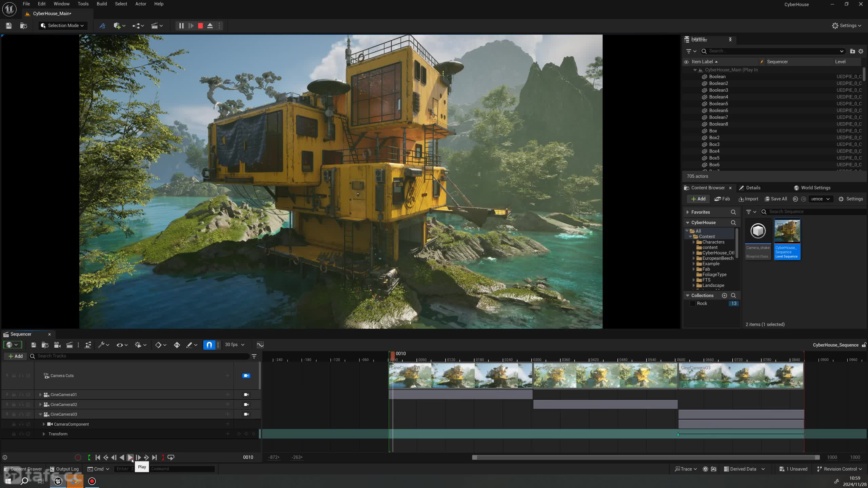This screenshot has height=488, width=868.
Task: Change the 30 fps frame rate dropdown
Action: pos(234,345)
